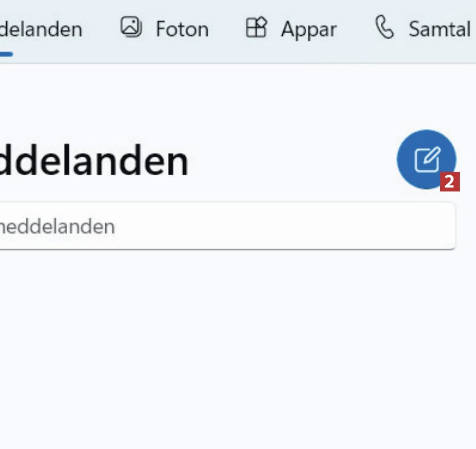Click the blue underline of the active tab

coord(6,54)
